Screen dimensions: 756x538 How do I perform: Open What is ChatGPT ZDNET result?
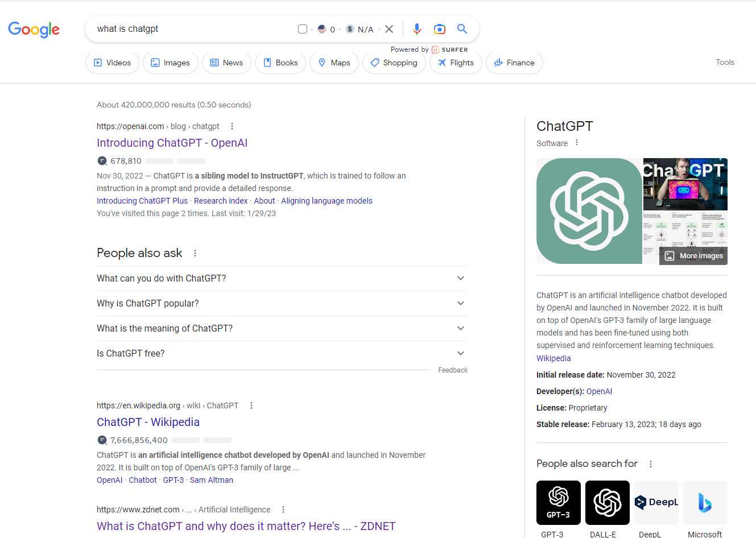coord(246,526)
